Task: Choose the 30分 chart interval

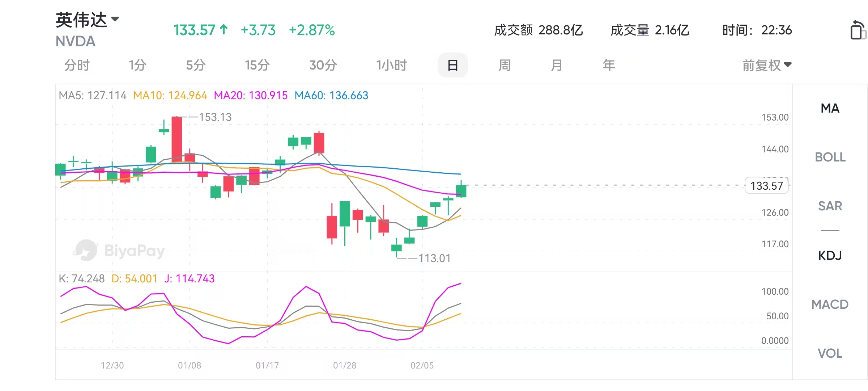Action: point(323,66)
